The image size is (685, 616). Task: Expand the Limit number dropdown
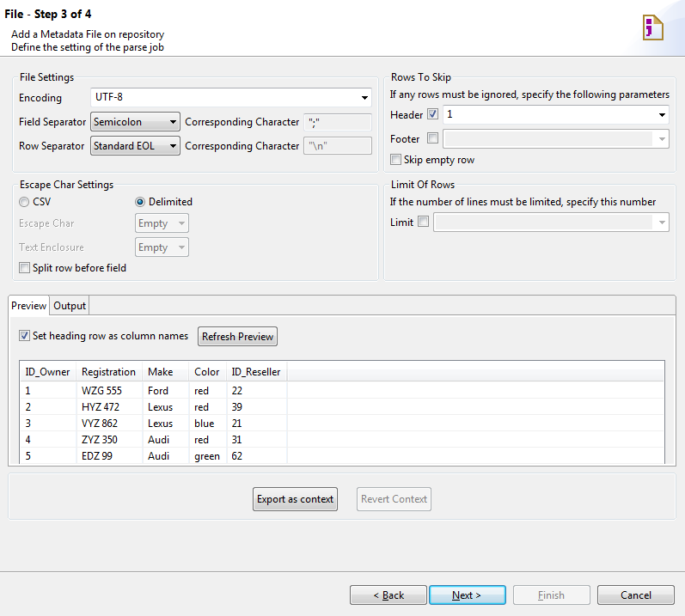tap(662, 223)
